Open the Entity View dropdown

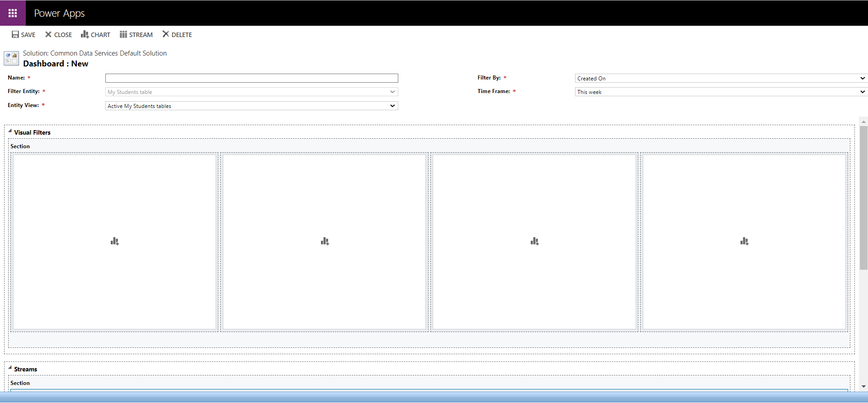coord(251,106)
